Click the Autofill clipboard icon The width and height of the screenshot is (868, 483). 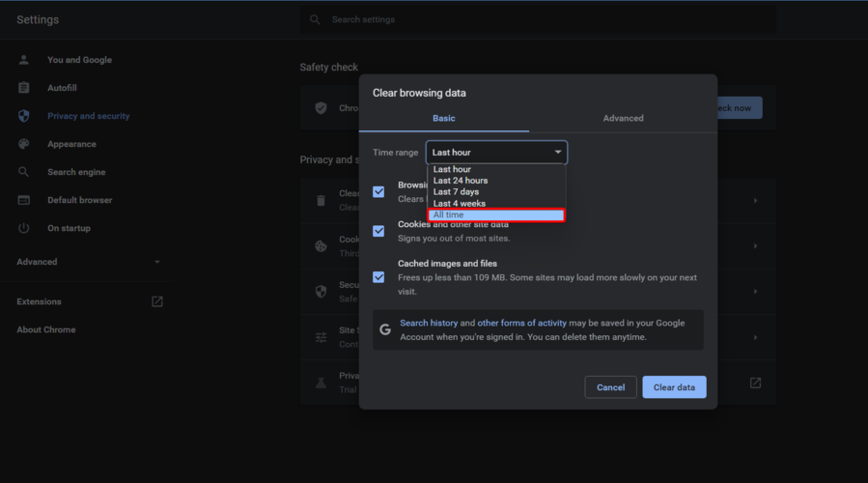[24, 88]
